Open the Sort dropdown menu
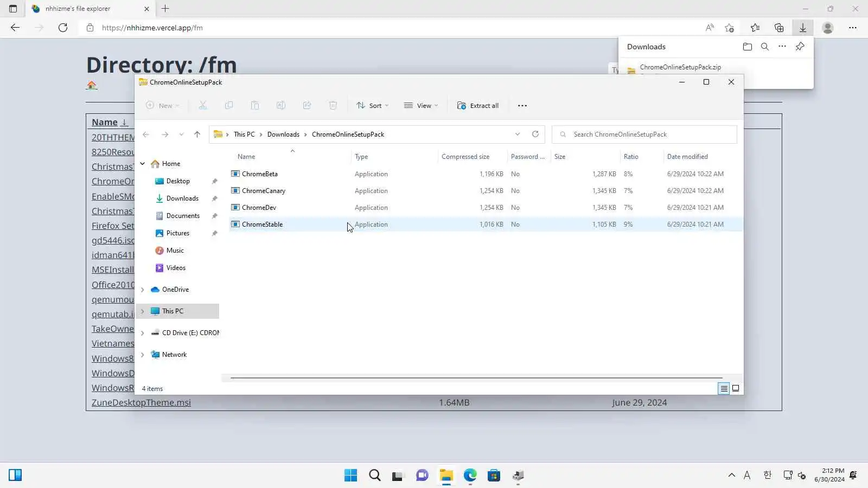Screen dimensions: 868x488 (373, 106)
